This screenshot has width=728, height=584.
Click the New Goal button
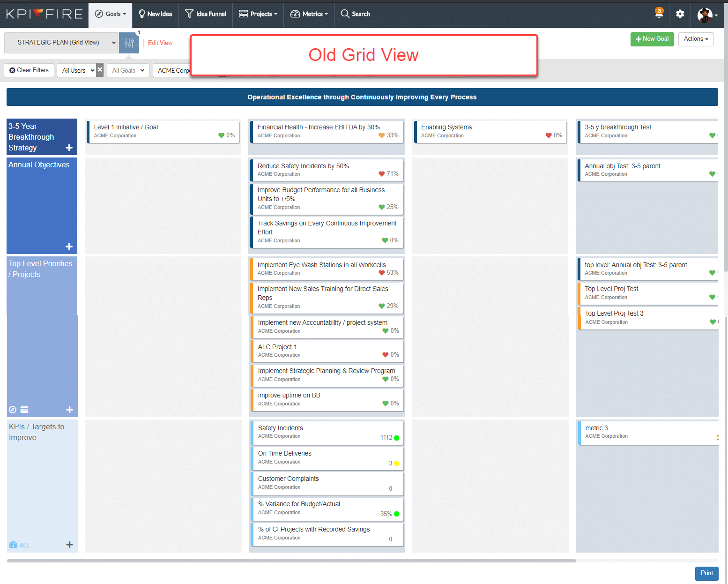pos(652,39)
